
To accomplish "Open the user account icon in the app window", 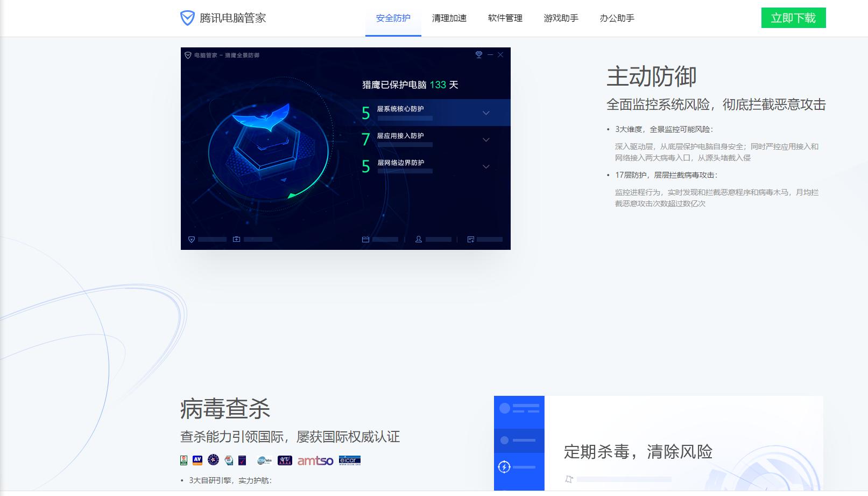I will click(x=419, y=239).
